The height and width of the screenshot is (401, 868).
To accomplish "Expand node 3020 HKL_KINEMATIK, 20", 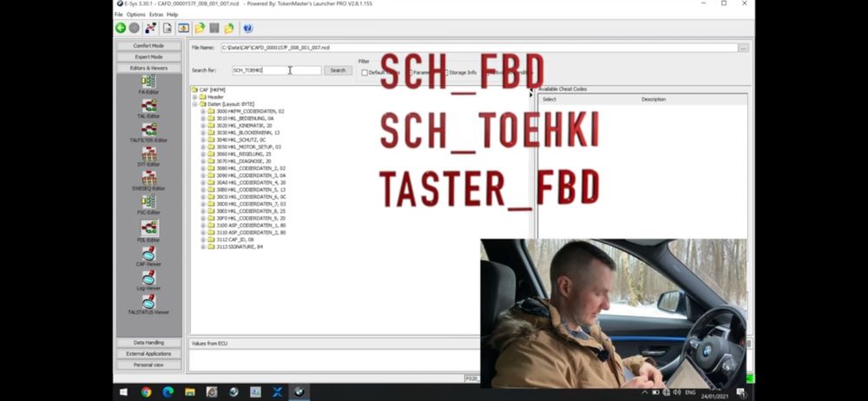I will coord(203,126).
